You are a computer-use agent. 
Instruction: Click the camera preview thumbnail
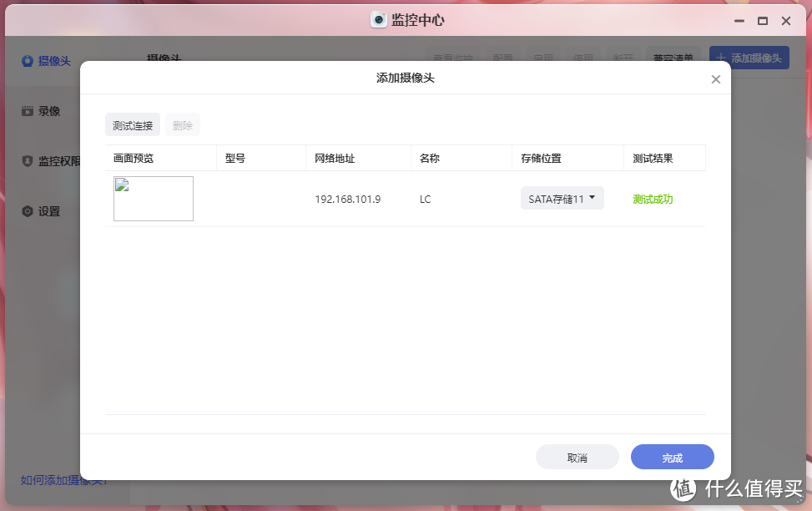(x=154, y=199)
